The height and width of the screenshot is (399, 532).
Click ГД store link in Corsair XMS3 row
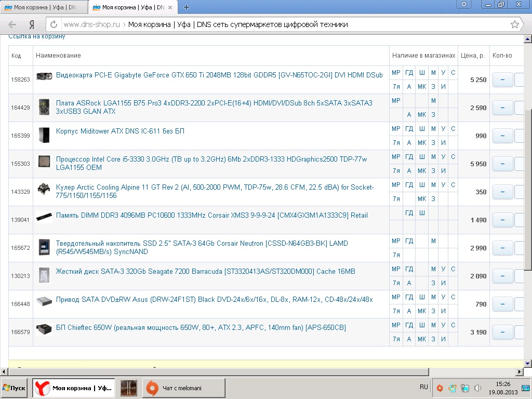[409, 212]
